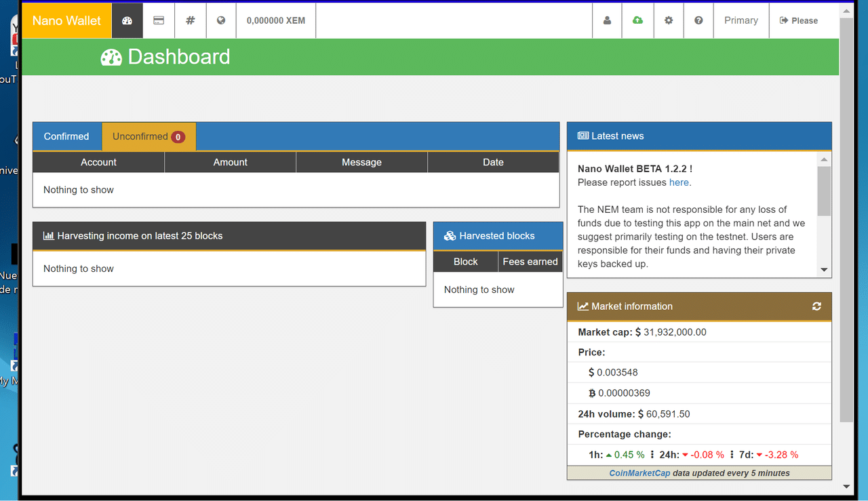This screenshot has width=868, height=501.
Task: Open the help question mark icon
Action: pos(698,20)
